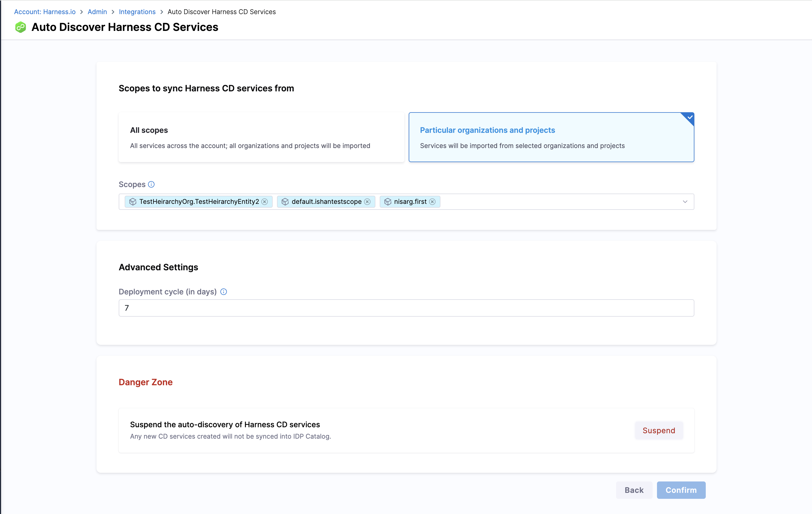Screen dimensions: 812x514
Task: Select Particular organizations and projects card
Action: pos(551,137)
